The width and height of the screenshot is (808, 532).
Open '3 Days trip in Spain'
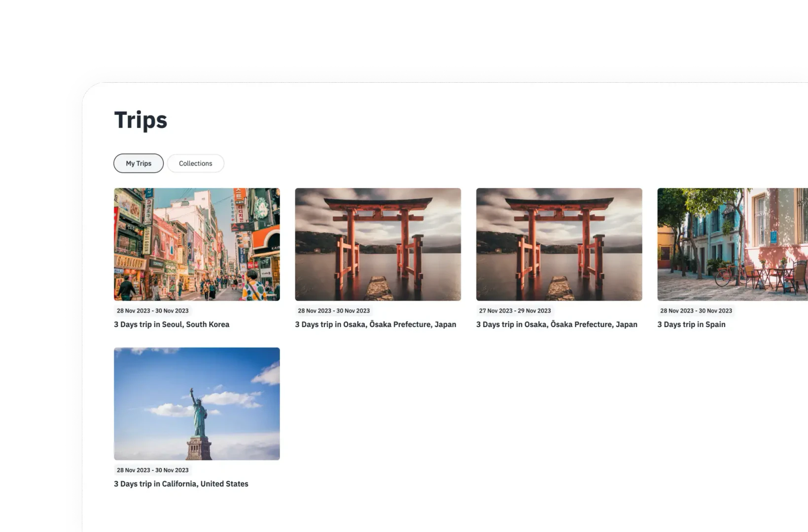pos(691,324)
